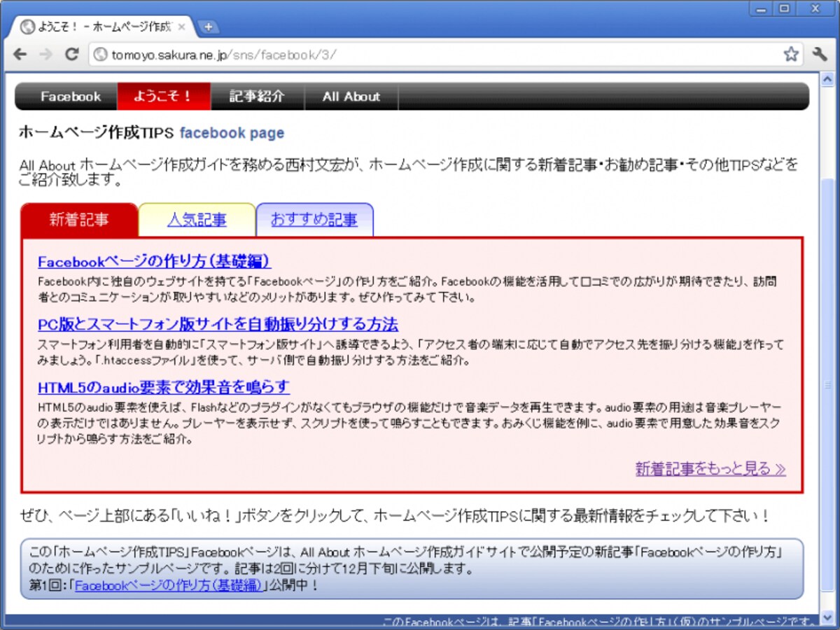This screenshot has height=630, width=840.
Task: Go back with the browser back arrow
Action: [20, 54]
